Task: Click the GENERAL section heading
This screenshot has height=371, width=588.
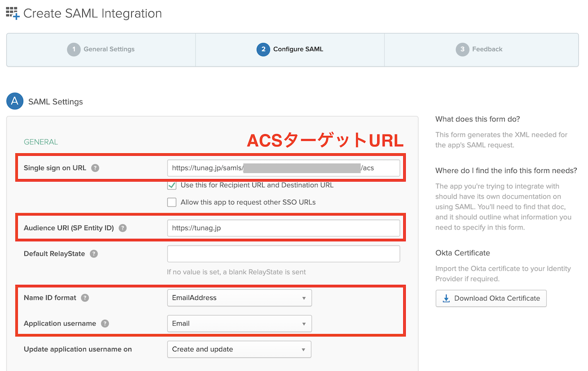Action: pyautogui.click(x=41, y=142)
